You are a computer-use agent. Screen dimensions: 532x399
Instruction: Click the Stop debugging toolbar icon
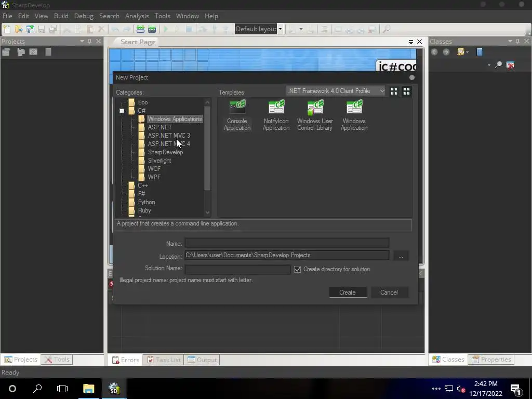[x=189, y=29]
